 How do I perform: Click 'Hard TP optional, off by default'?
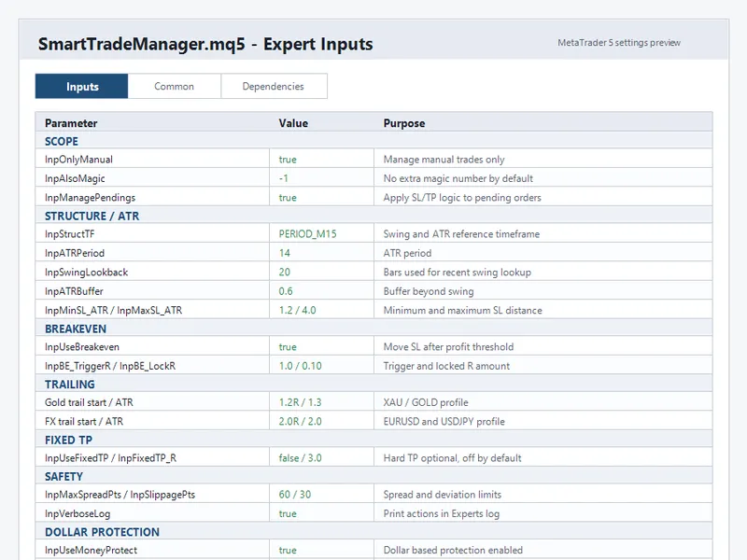pyautogui.click(x=453, y=458)
